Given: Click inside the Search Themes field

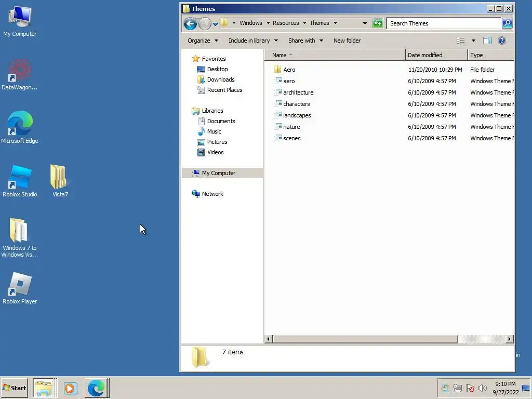Looking at the screenshot, I should point(444,23).
